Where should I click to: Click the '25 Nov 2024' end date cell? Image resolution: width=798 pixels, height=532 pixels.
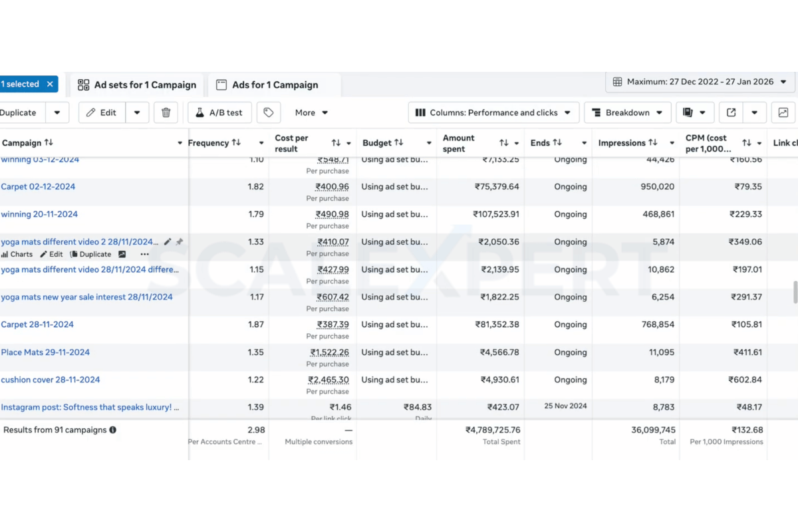coord(565,406)
